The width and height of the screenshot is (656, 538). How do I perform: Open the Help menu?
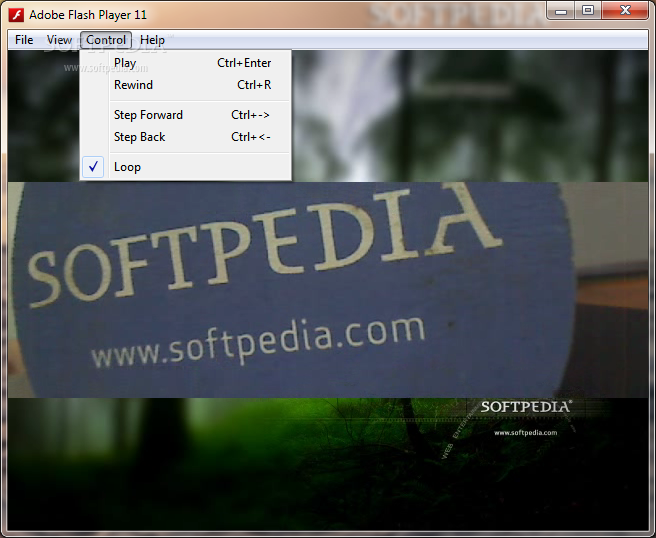[x=152, y=40]
